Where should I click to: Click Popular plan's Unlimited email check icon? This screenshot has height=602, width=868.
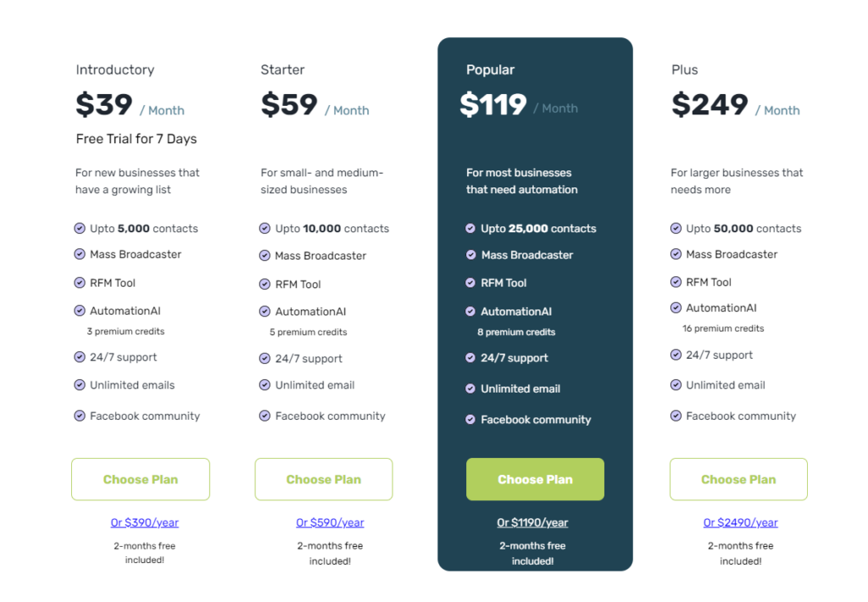[470, 389]
